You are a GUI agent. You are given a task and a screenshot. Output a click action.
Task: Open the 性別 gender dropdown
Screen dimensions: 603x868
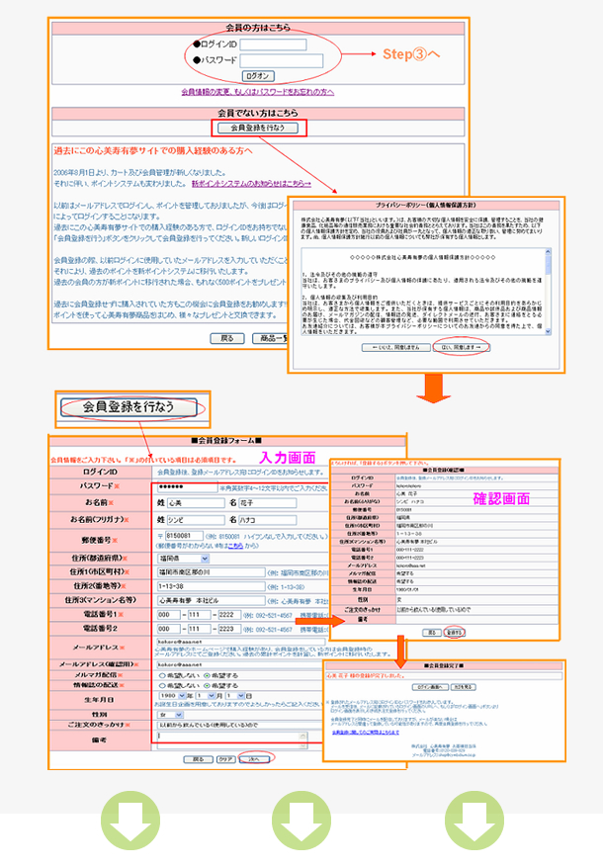171,715
